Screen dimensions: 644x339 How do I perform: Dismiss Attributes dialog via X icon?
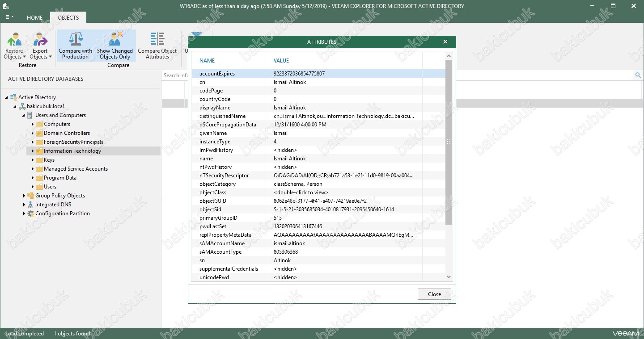click(445, 42)
